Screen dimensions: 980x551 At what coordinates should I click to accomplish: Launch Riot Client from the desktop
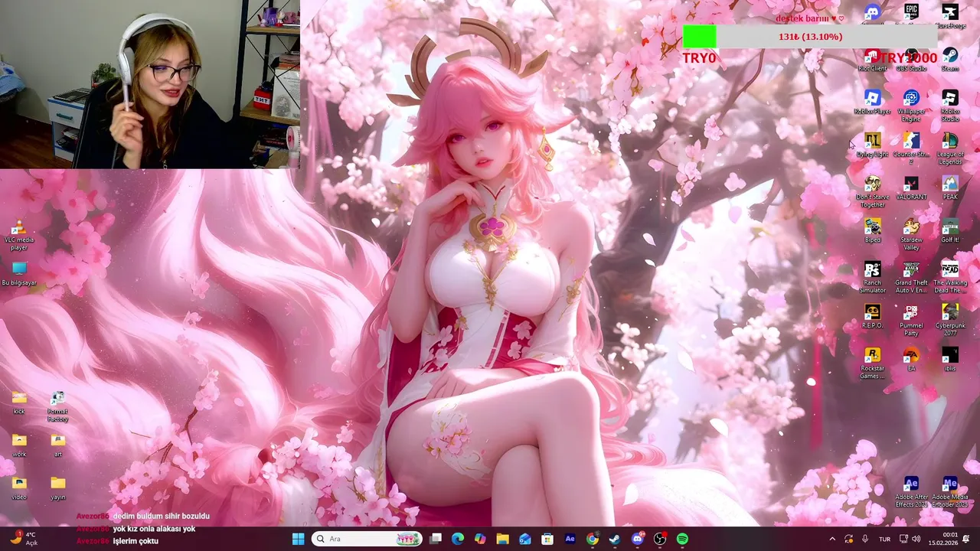pos(872,60)
